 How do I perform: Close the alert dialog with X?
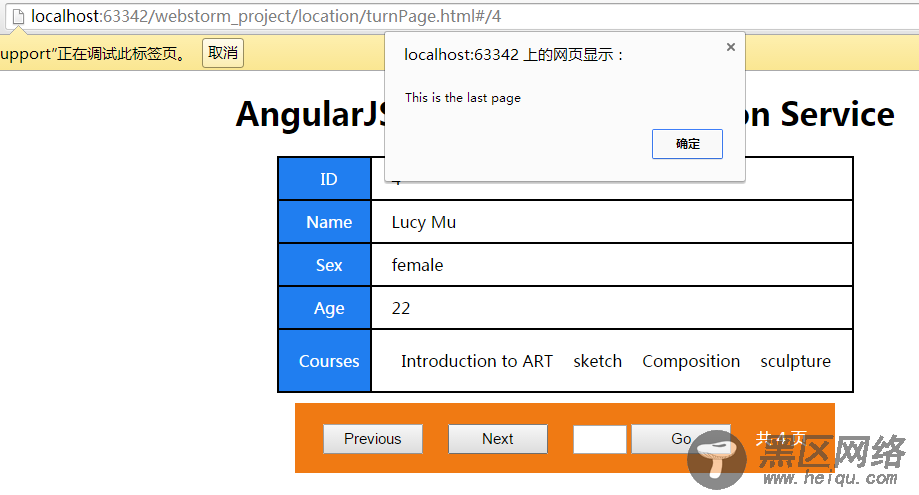(x=730, y=47)
